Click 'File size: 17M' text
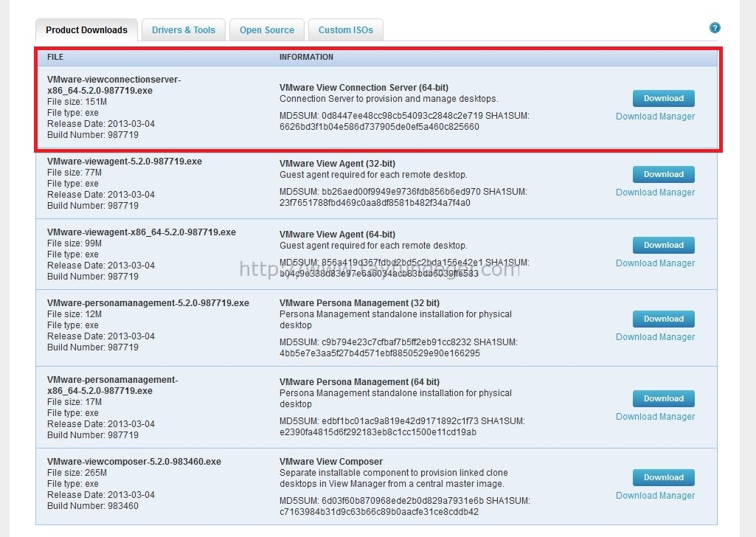756x537 pixels. coord(74,402)
